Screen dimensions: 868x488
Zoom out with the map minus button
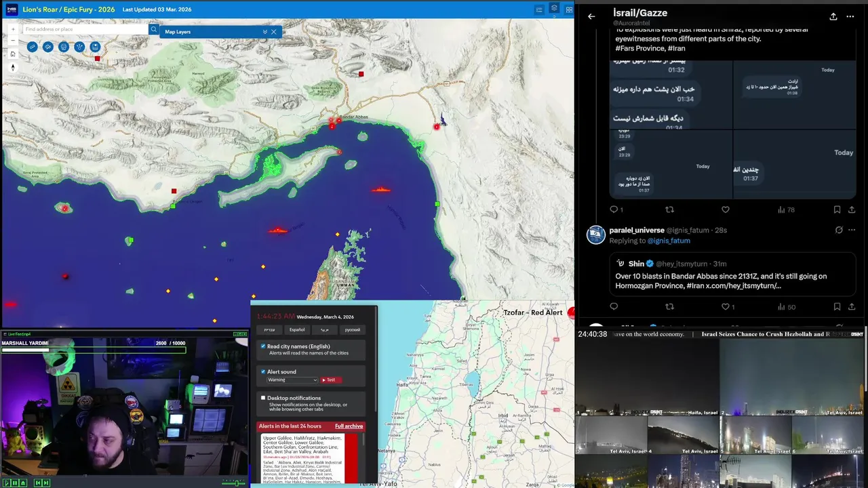(x=13, y=41)
